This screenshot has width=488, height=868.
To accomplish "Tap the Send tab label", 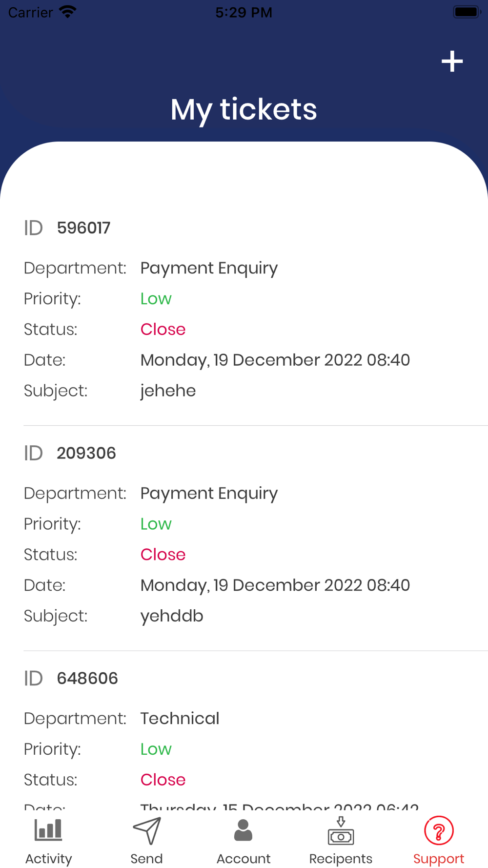I will [146, 859].
